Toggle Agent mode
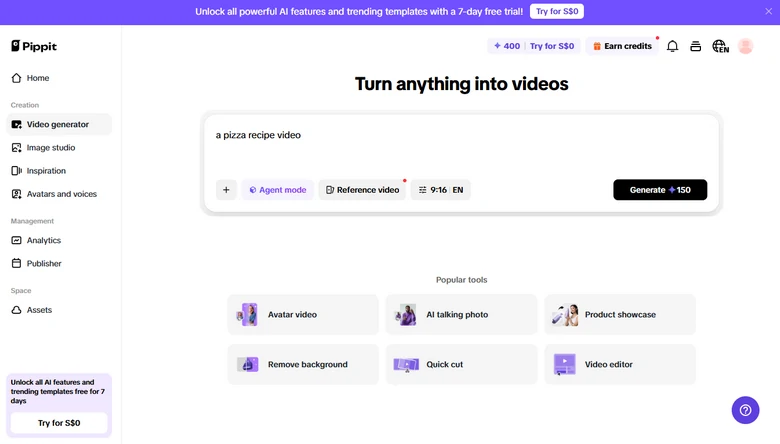Screen dimensions: 780x444 pos(278,190)
